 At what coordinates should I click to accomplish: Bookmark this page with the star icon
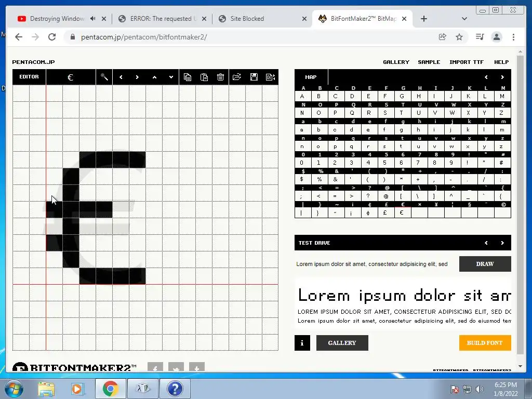tap(459, 37)
